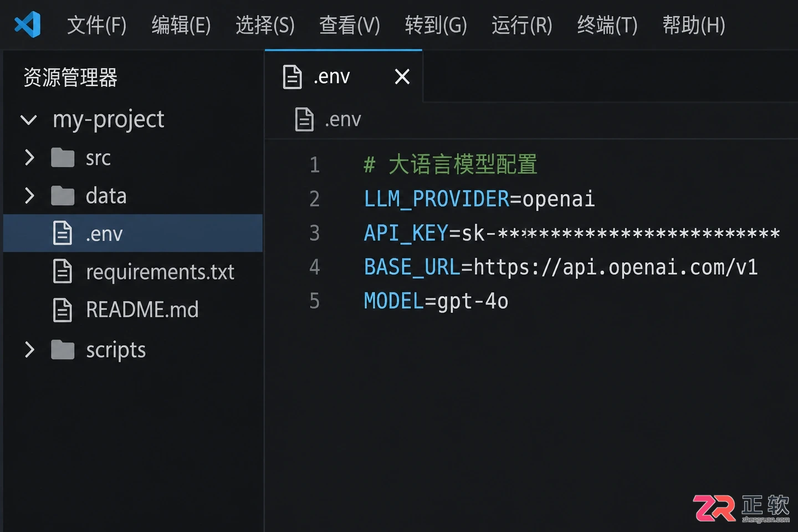Open the 编辑(E) menu
Viewport: 798px width, 532px height.
pyautogui.click(x=181, y=25)
